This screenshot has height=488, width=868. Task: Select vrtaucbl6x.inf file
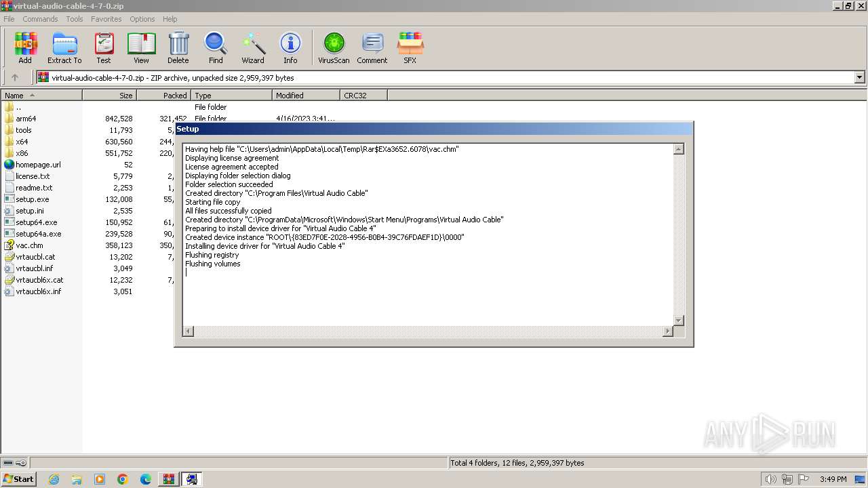click(x=38, y=291)
